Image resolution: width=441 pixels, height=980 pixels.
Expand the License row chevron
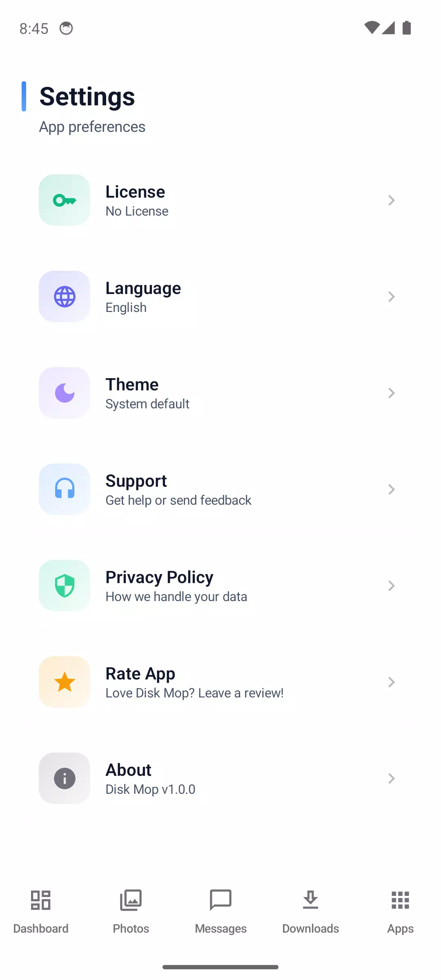(x=391, y=200)
